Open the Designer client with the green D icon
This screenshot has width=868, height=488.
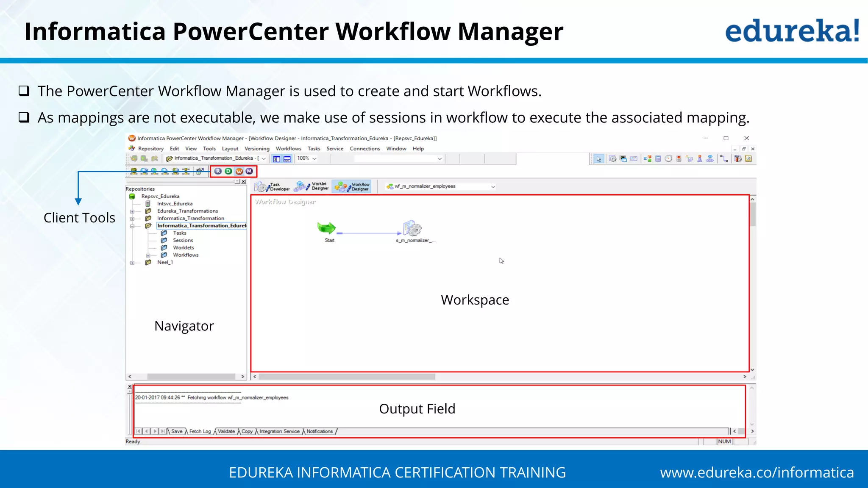pyautogui.click(x=228, y=171)
